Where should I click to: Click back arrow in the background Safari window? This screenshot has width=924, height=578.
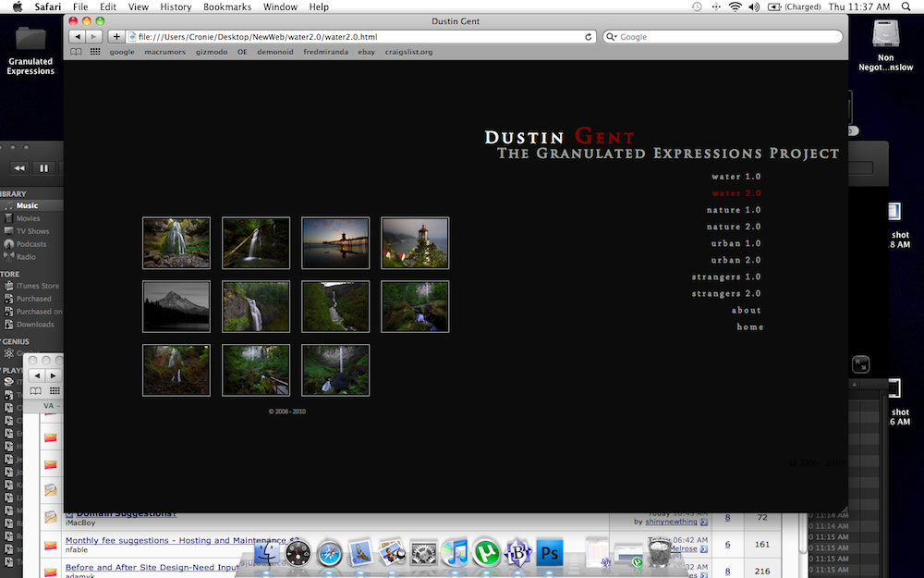click(37, 375)
